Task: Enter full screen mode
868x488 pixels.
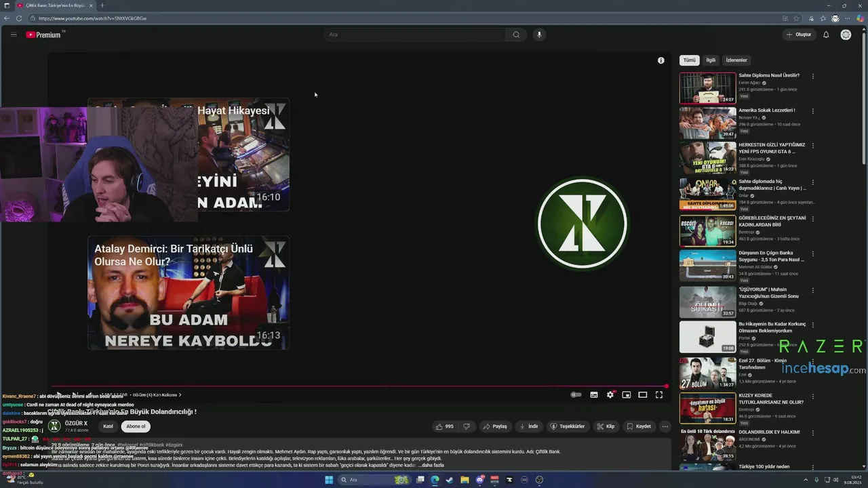Action: click(659, 394)
